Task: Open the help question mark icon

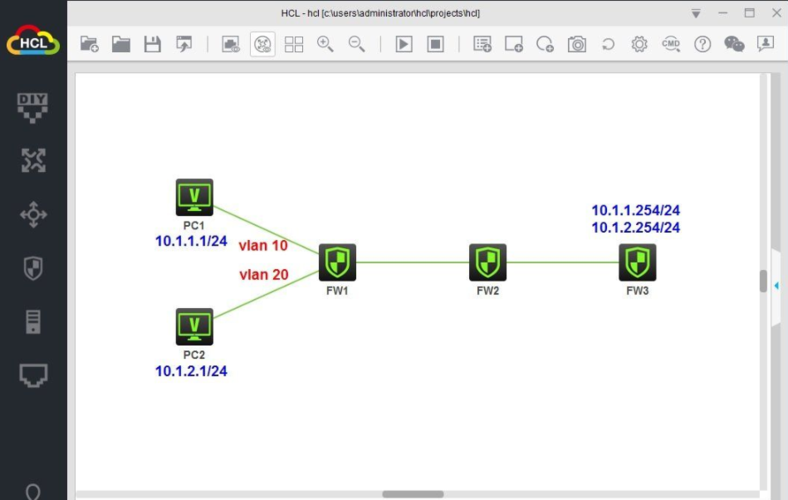Action: tap(702, 44)
